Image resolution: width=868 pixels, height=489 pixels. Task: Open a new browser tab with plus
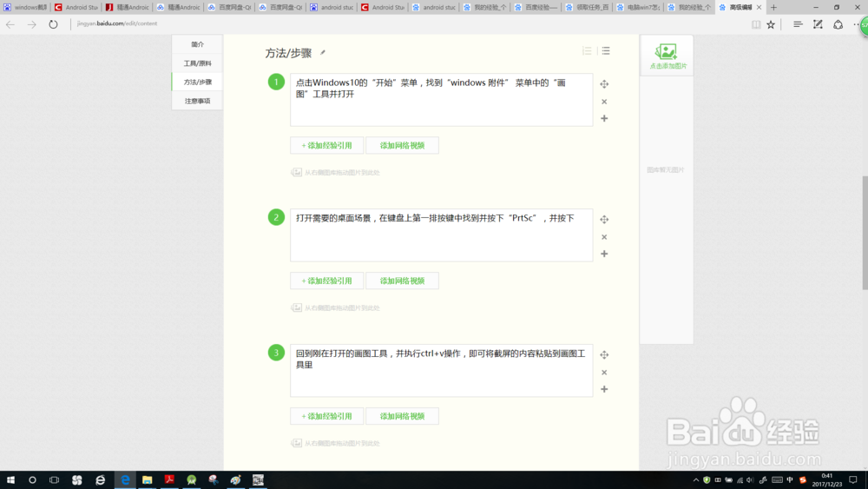[x=774, y=7]
